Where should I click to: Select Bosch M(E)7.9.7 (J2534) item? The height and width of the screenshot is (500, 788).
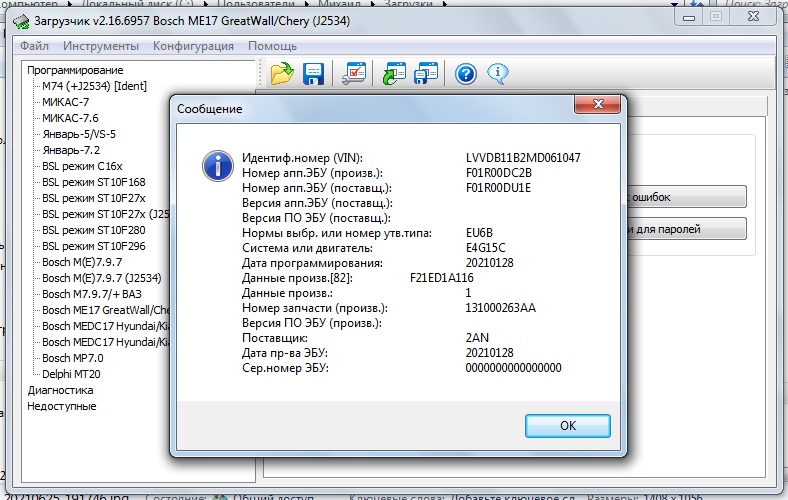102,278
